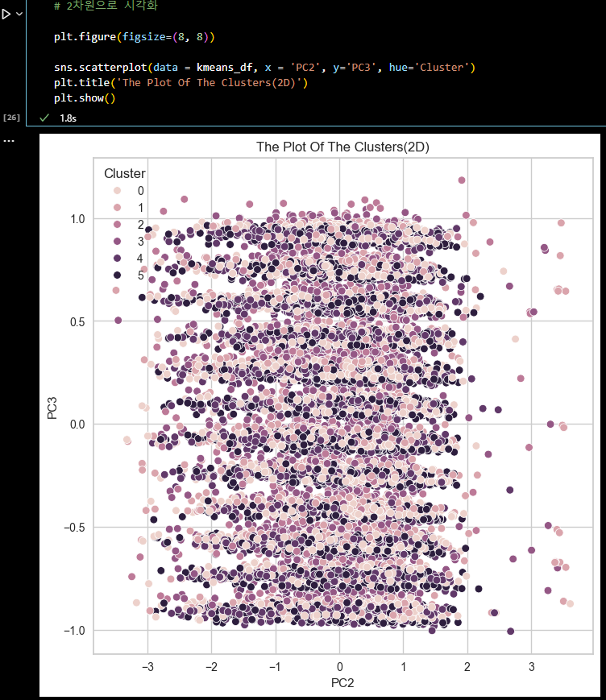
Task: Click legend color dot for cluster 0
Action: tap(117, 191)
